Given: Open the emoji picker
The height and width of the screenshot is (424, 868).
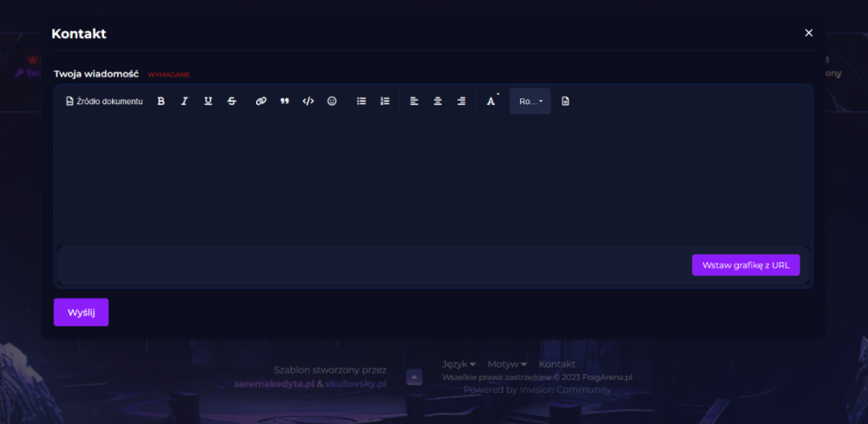Looking at the screenshot, I should [332, 102].
